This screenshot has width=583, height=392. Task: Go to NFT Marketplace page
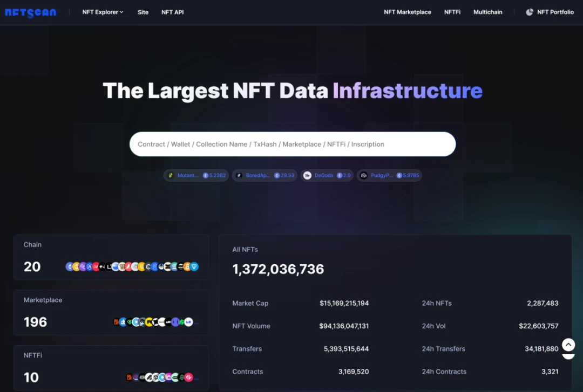click(408, 12)
